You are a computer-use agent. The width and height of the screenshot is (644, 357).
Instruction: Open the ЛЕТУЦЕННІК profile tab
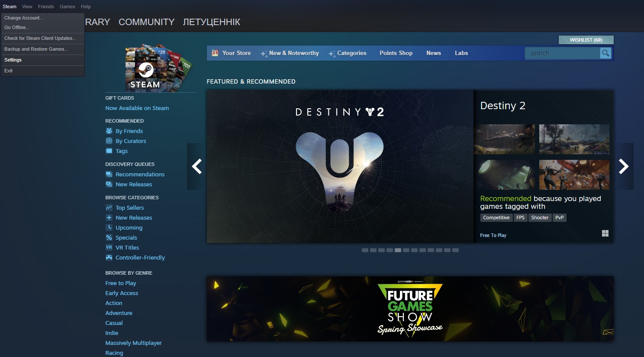[212, 22]
